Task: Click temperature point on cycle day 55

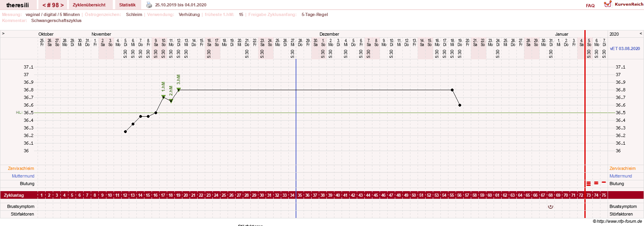Action: coord(452,90)
